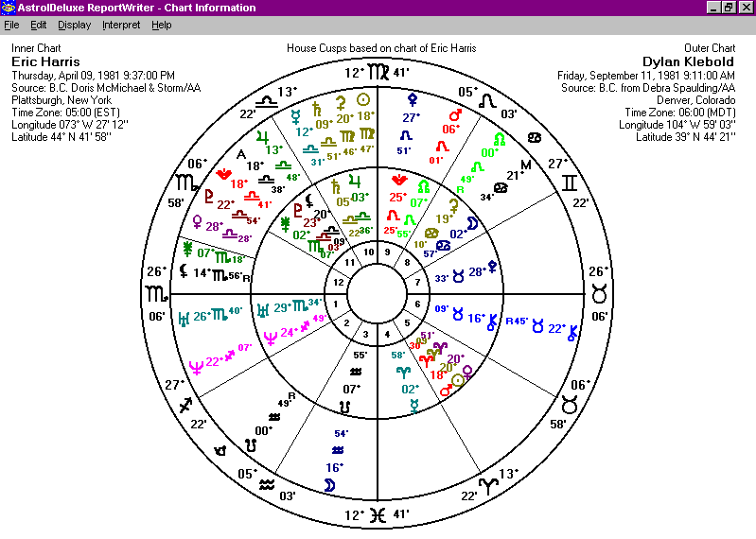Open the Help menu
The height and width of the screenshot is (539, 756).
tap(162, 25)
